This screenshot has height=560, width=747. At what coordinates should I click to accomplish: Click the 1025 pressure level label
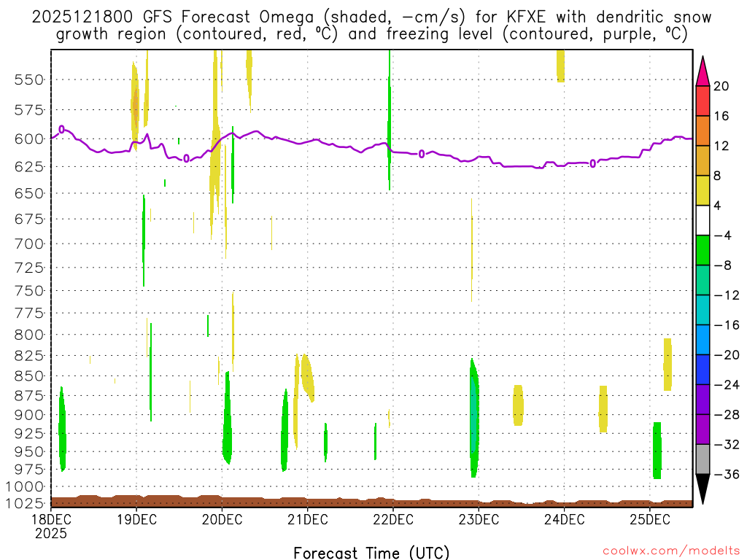25,503
